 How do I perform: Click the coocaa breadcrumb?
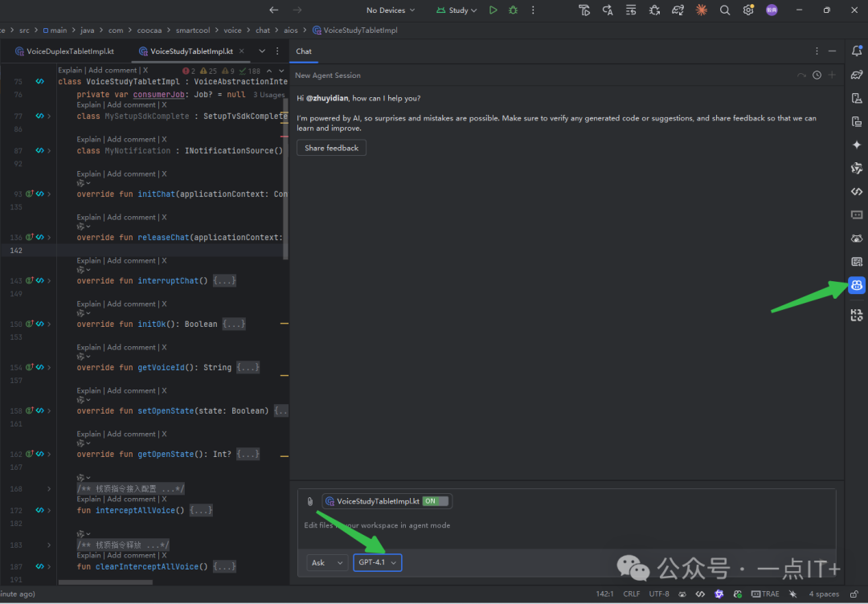coord(149,31)
